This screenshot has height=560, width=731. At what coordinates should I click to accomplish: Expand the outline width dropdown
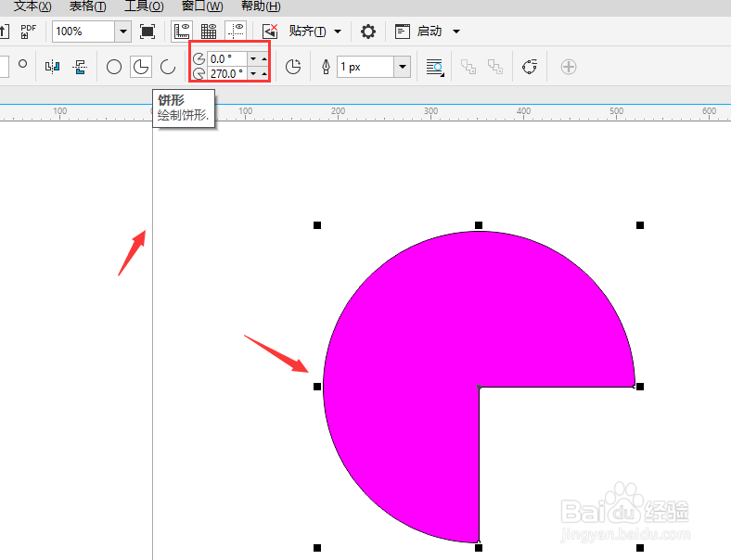point(403,67)
